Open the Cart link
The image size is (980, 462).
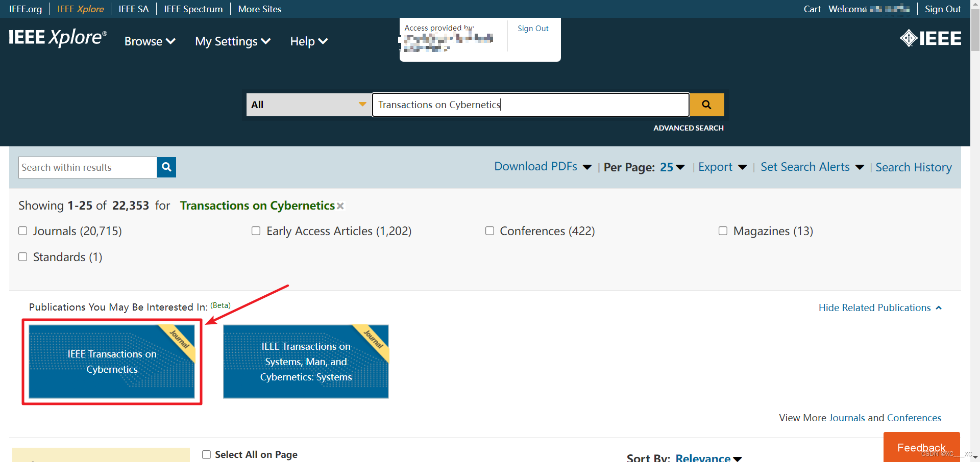tap(812, 9)
